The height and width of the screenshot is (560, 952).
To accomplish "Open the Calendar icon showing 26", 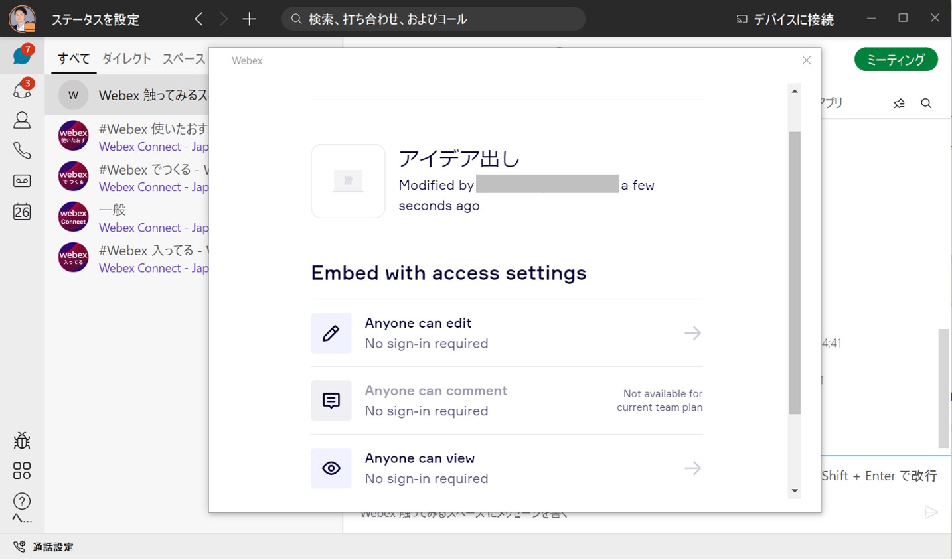I will click(x=22, y=212).
